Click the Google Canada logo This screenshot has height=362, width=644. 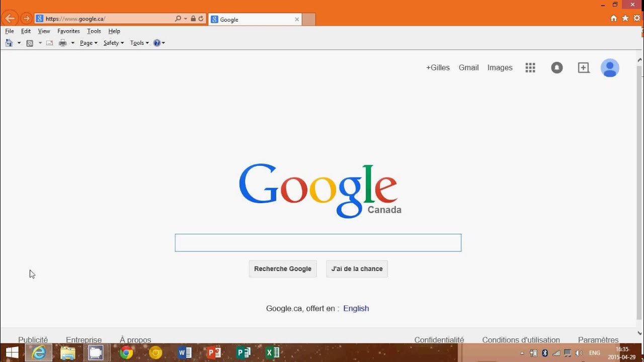pyautogui.click(x=320, y=191)
